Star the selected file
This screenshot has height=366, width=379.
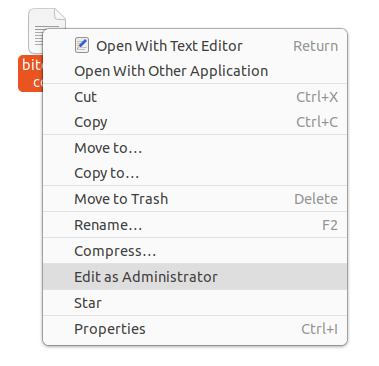(x=195, y=303)
